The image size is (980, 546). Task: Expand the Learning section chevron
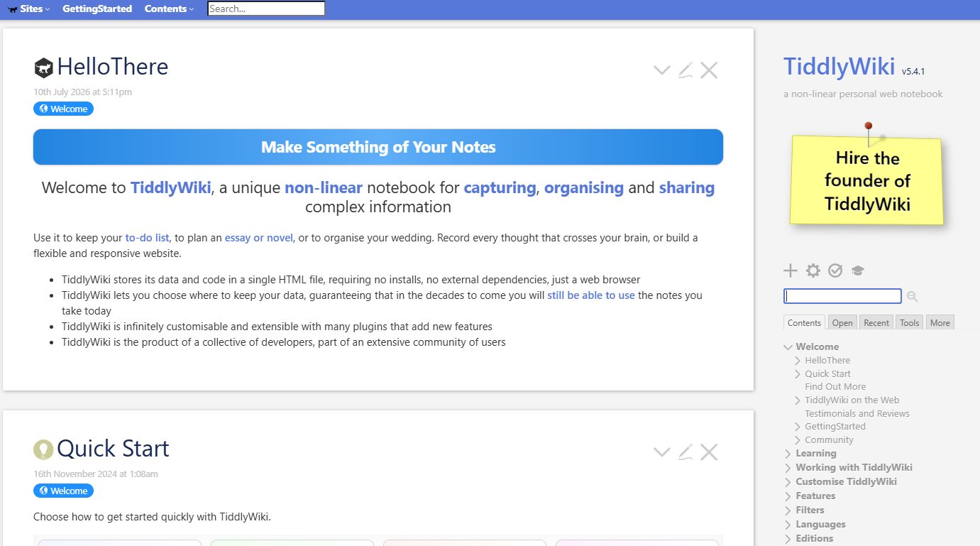point(788,454)
